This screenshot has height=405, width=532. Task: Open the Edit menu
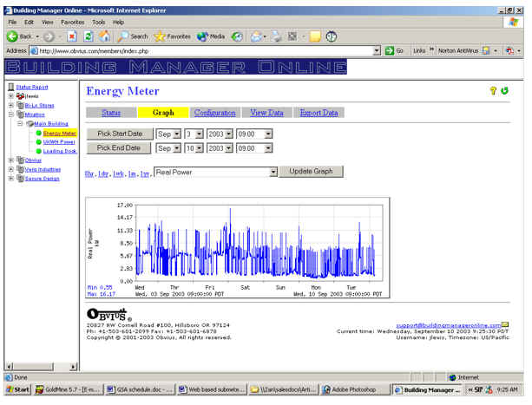pos(29,23)
